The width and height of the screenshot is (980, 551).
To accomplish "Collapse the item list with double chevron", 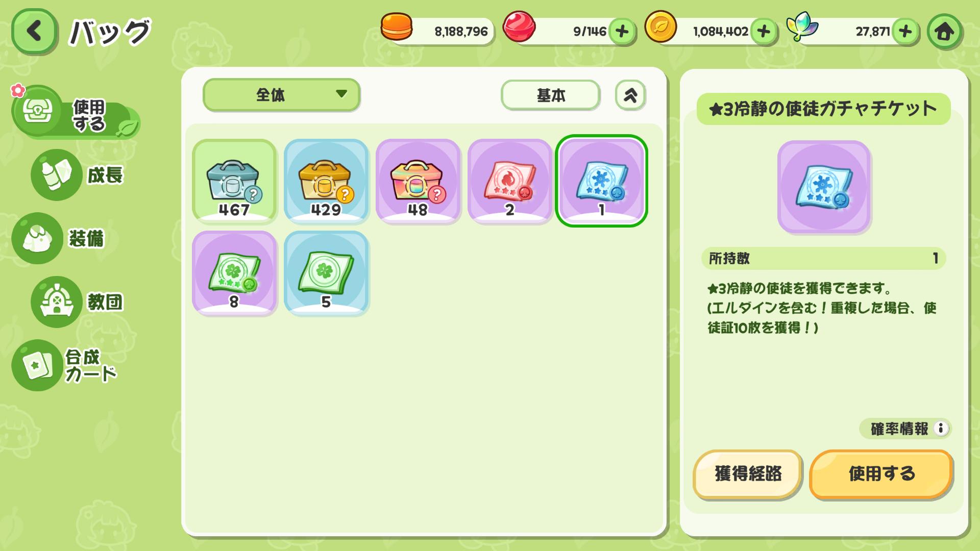I will (x=630, y=95).
